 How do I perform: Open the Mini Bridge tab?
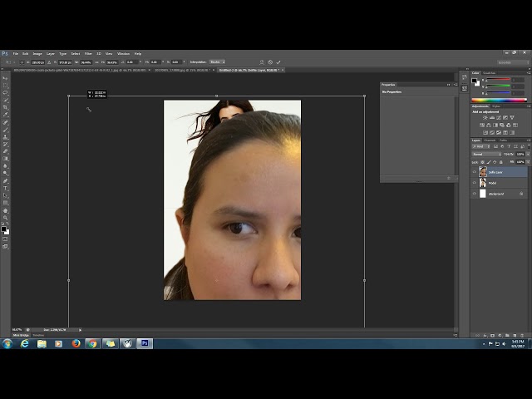[21, 335]
